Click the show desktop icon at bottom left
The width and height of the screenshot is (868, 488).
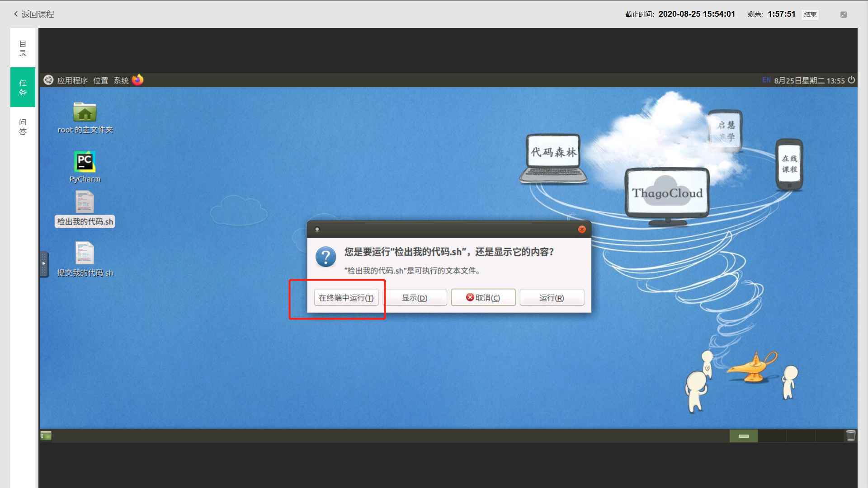click(46, 436)
